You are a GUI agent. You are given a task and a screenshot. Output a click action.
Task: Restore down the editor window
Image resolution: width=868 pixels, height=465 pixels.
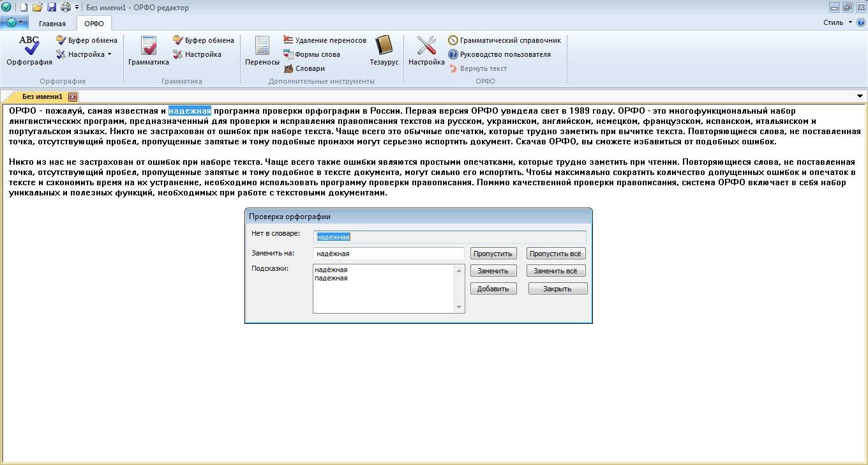(848, 7)
